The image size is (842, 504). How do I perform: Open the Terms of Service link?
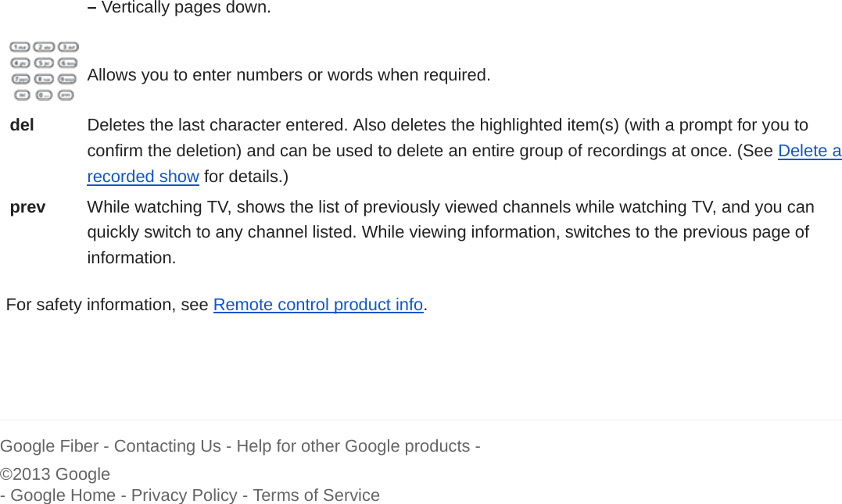tap(316, 495)
